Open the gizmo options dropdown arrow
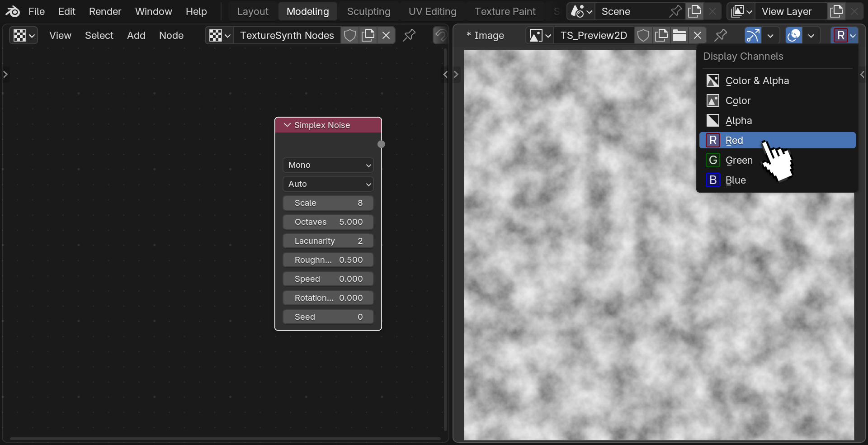The height and width of the screenshot is (445, 868). (x=770, y=35)
